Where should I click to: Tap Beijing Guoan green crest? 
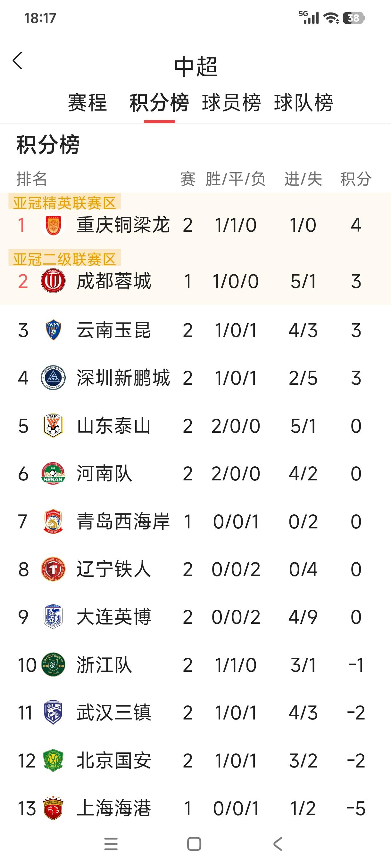(x=53, y=760)
